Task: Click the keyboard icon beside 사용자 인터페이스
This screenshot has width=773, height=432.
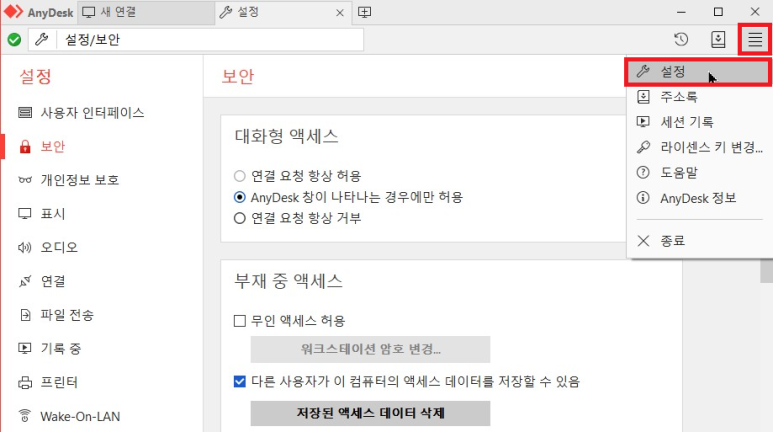Action: click(x=25, y=113)
